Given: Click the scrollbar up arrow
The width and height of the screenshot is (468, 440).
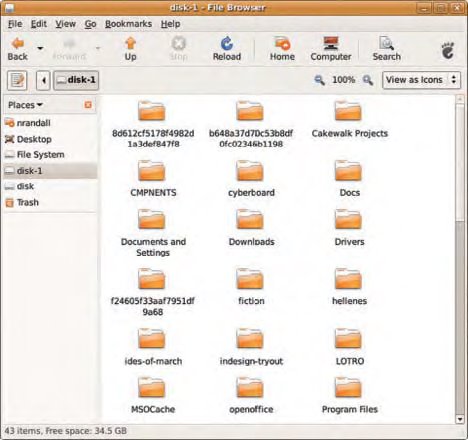Looking at the screenshot, I should 460,99.
